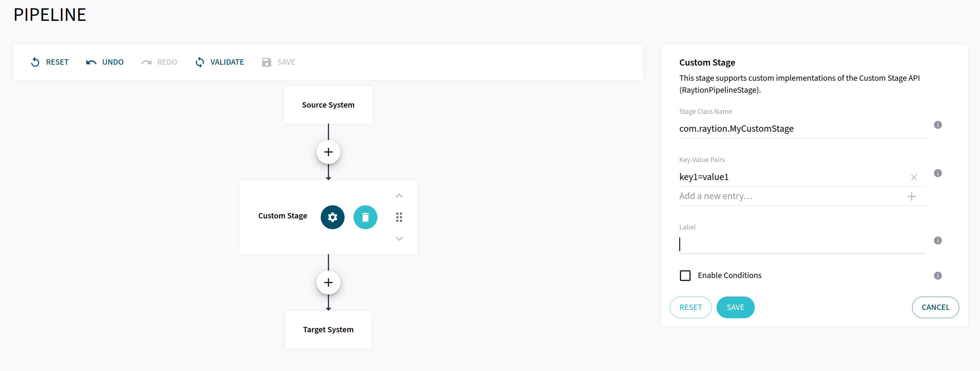
Task: Remove the key1=value1 entry
Action: [x=913, y=177]
